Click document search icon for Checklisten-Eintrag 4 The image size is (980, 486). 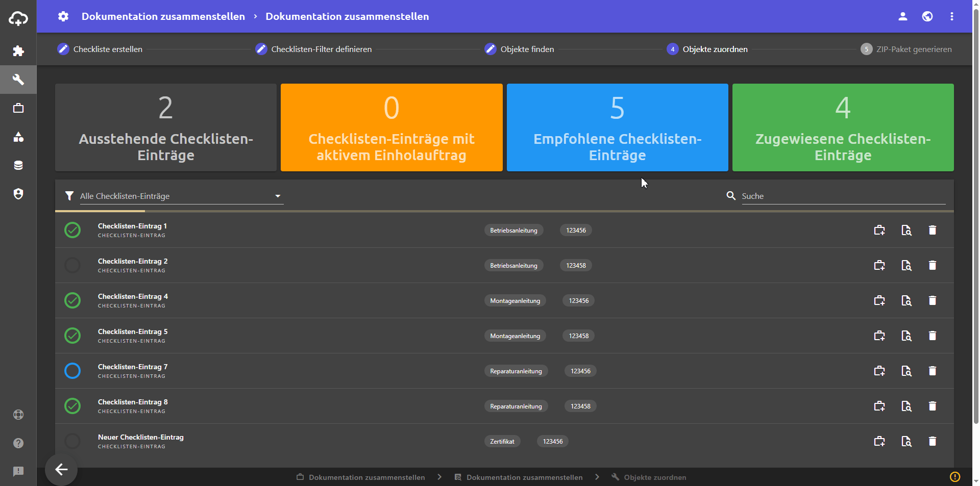point(906,301)
